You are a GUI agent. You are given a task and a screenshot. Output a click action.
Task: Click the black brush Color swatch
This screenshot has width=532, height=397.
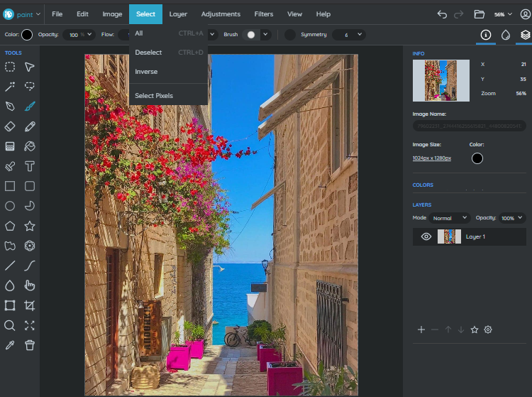pos(27,34)
